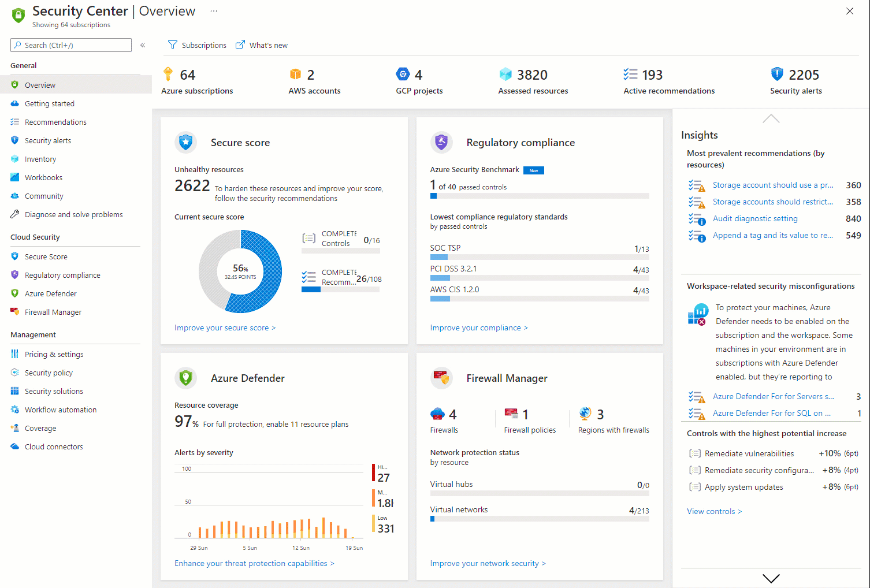This screenshot has height=588, width=870.
Task: Select Community in the General section
Action: click(x=43, y=195)
